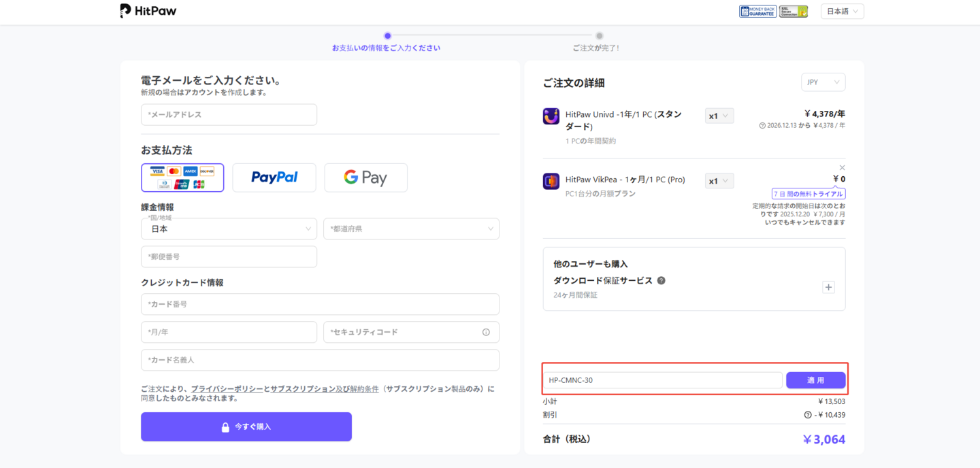Click the discount help question mark icon
This screenshot has width=980, height=468.
click(x=808, y=415)
